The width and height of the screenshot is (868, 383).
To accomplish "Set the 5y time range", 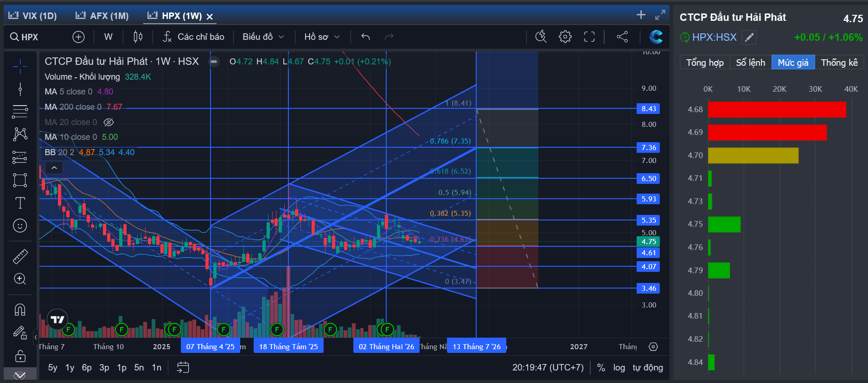I will 53,368.
